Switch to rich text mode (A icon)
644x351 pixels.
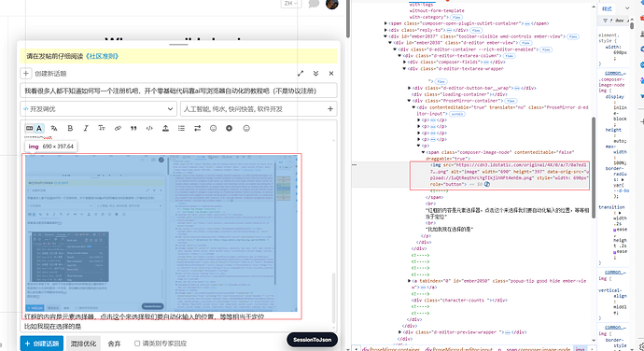[39, 128]
